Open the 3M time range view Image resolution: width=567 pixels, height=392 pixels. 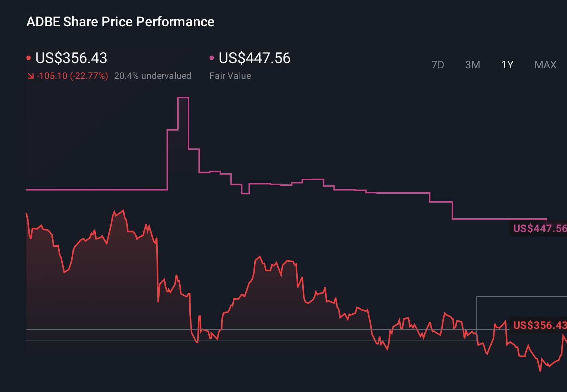472,65
